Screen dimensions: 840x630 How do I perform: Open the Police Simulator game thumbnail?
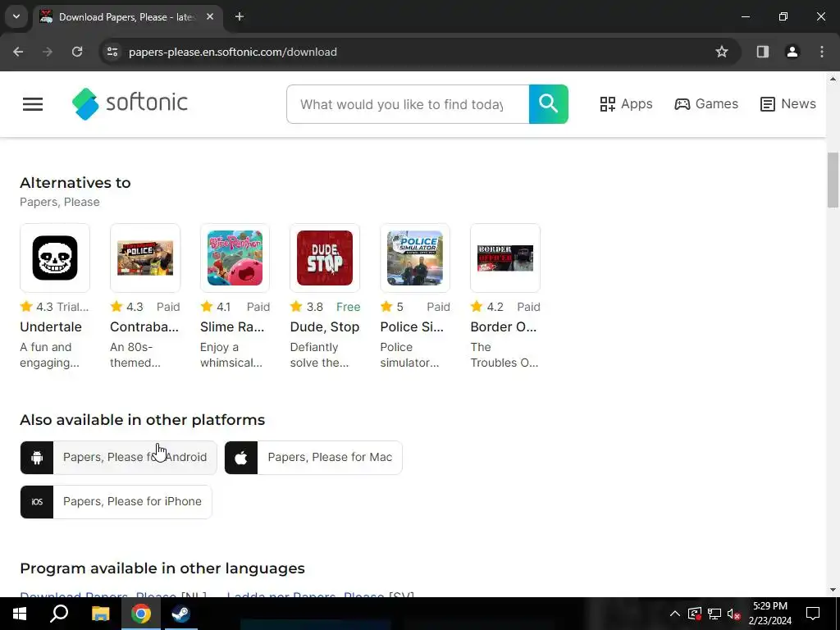click(415, 258)
